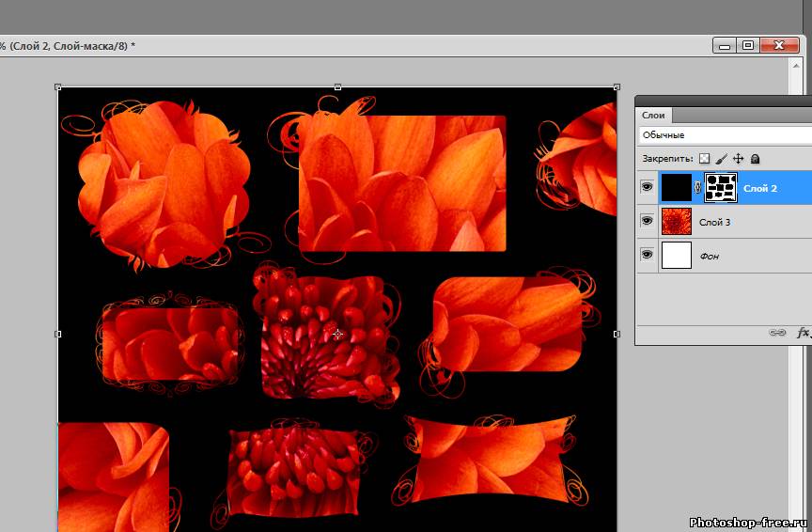812x532 pixels.
Task: Open the Обычные blend mode dropdown
Action: point(724,135)
